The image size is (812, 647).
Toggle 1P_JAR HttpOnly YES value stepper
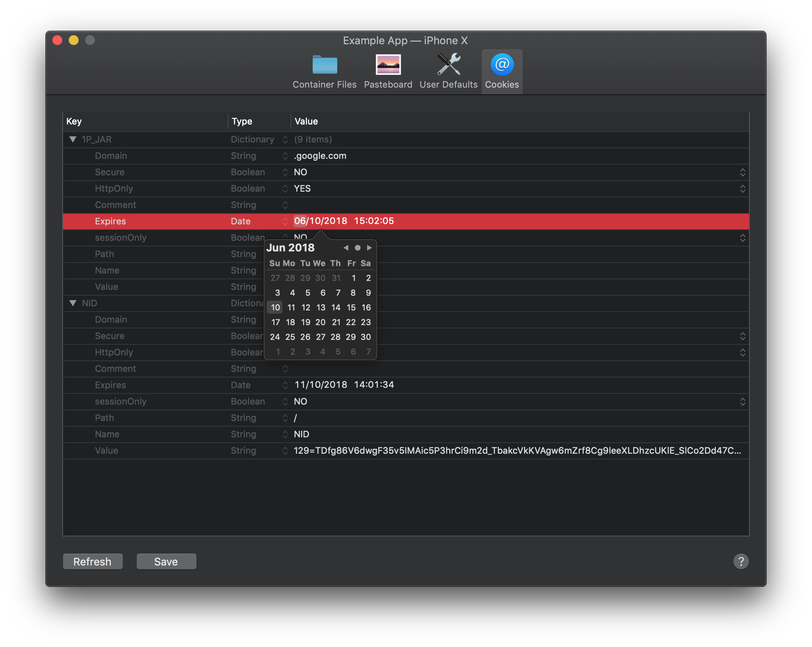(x=742, y=189)
